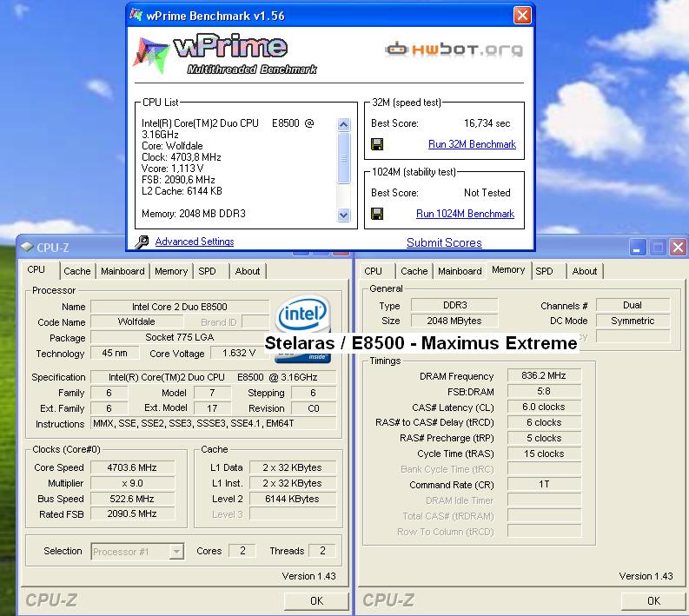Click Cores count field
689x616 pixels.
click(x=242, y=551)
